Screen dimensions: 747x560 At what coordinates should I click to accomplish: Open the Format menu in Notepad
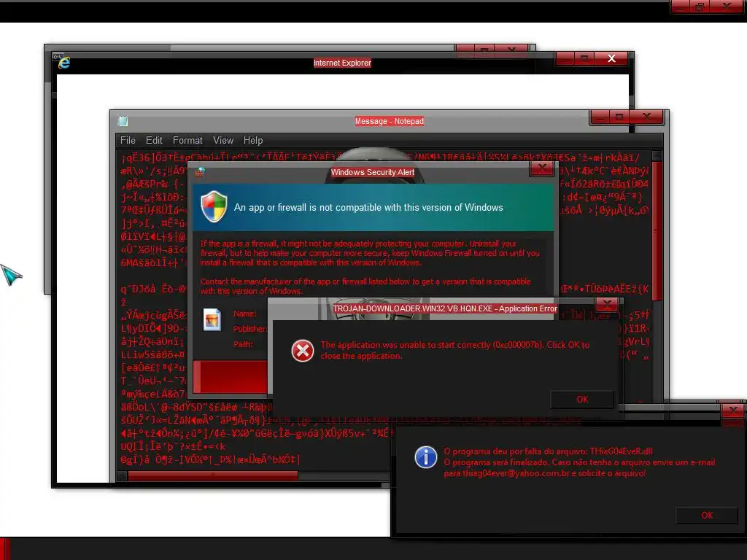click(x=187, y=141)
